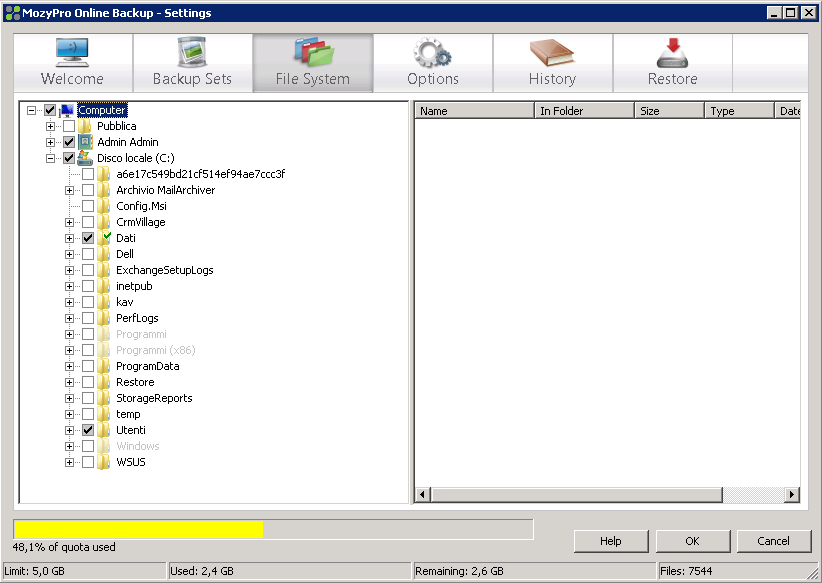Click the StorageReports folder icon

(x=104, y=398)
